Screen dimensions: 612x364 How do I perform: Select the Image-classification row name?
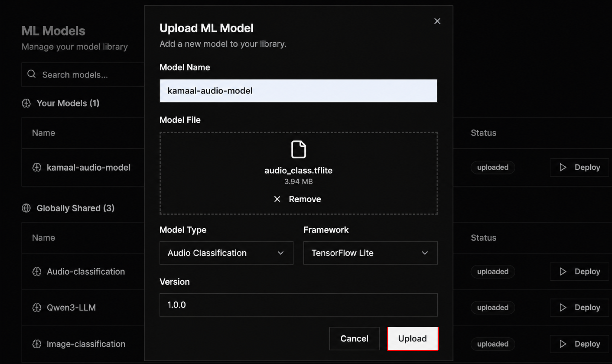click(x=86, y=344)
